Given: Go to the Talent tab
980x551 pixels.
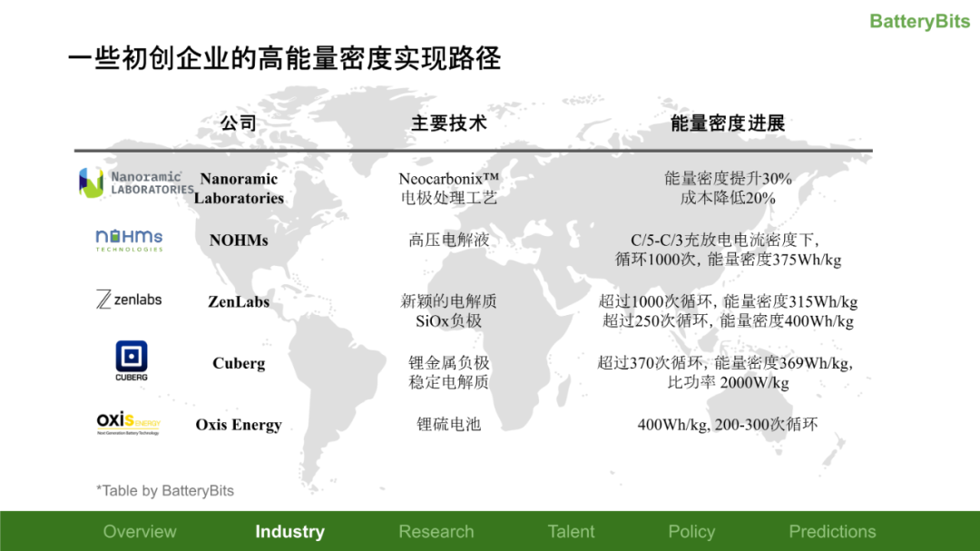Looking at the screenshot, I should coord(572,532).
